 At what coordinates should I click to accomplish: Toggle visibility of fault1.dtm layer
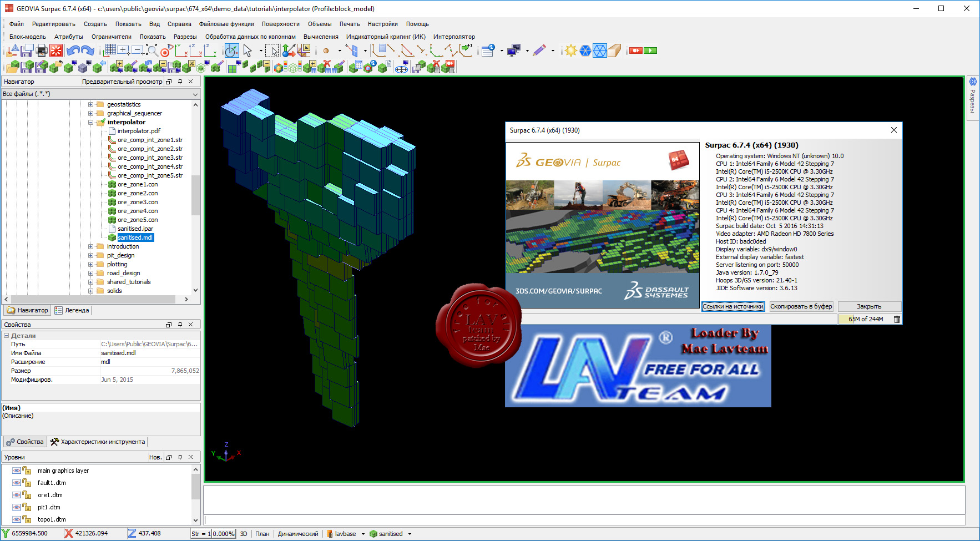pyautogui.click(x=17, y=483)
